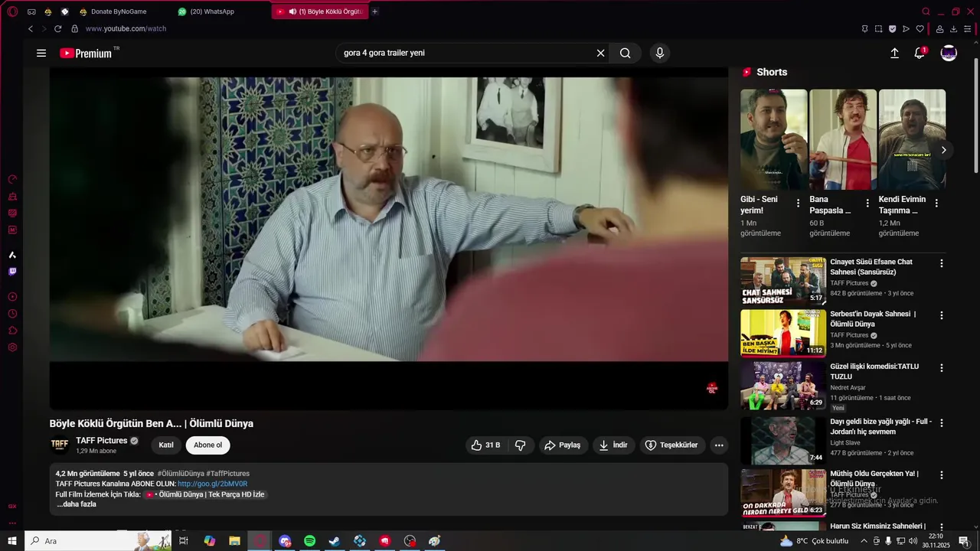This screenshot has height=551, width=980.
Task: Open the YouTube hamburger guide menu
Action: coord(41,53)
